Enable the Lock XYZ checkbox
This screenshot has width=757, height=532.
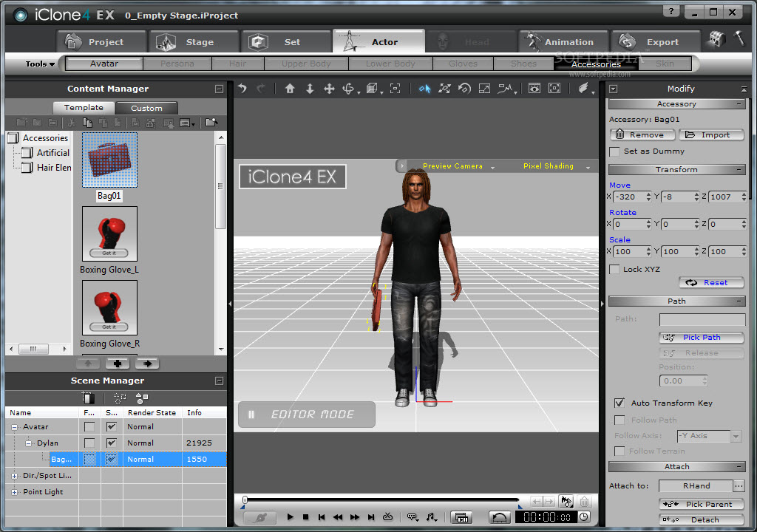(x=614, y=270)
